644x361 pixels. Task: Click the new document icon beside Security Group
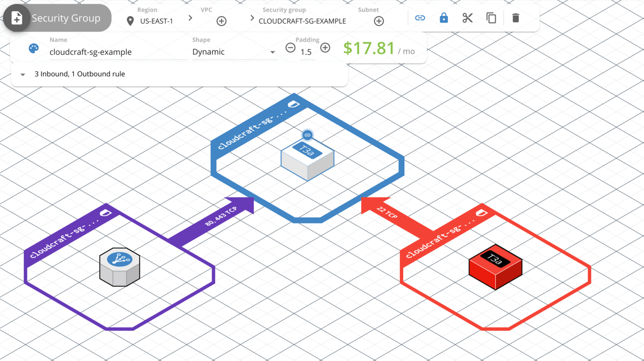[x=17, y=18]
